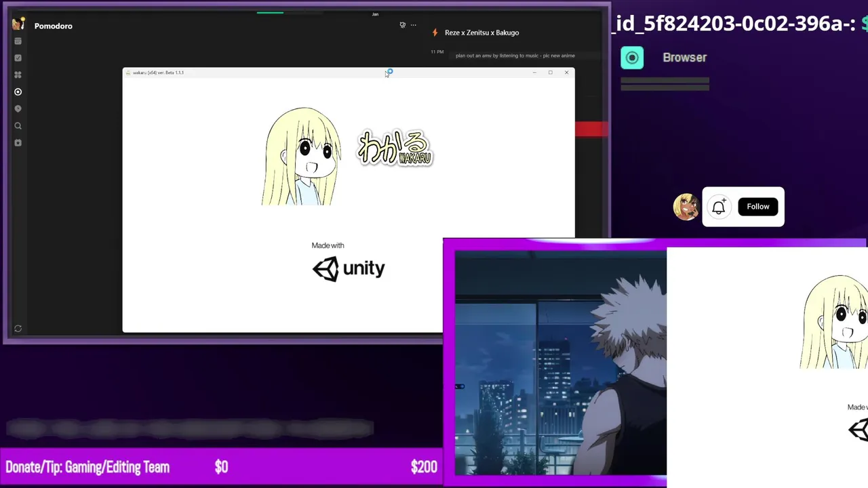Click the Pomodoro heading text
The image size is (868, 488).
coord(54,26)
